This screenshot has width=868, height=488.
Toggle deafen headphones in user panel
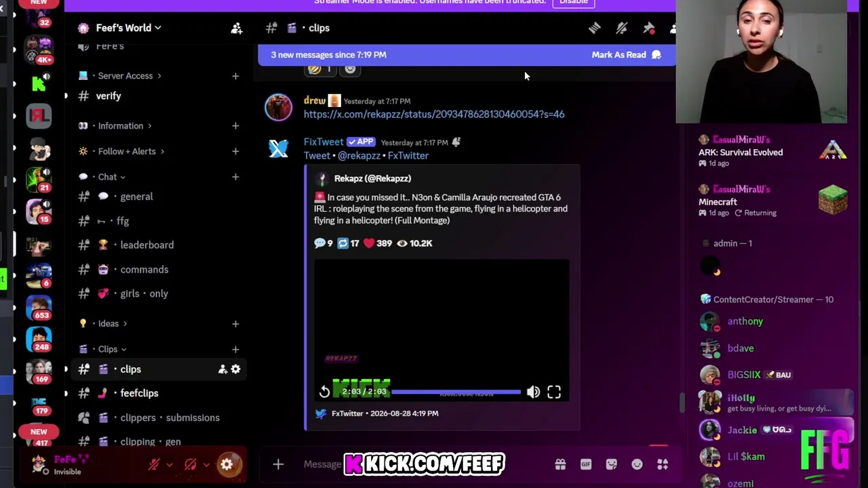[191, 464]
